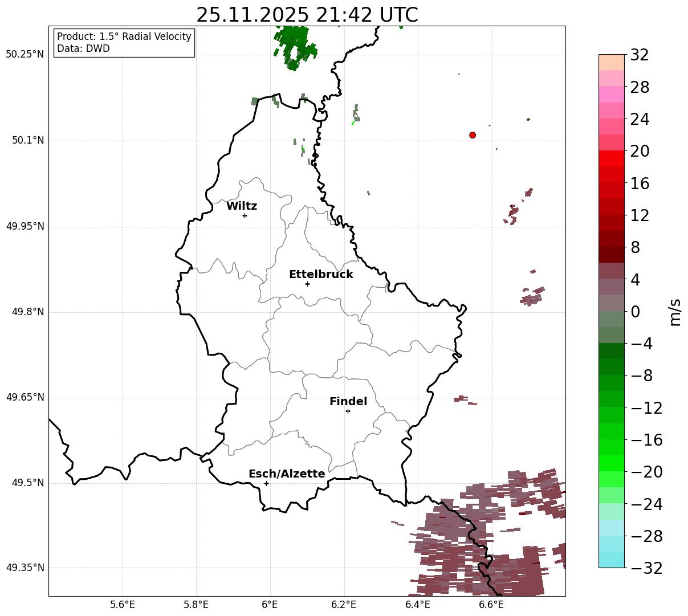This screenshot has width=688, height=616.
Task: Click the 49.95°N latitude label
Action: coord(25,226)
